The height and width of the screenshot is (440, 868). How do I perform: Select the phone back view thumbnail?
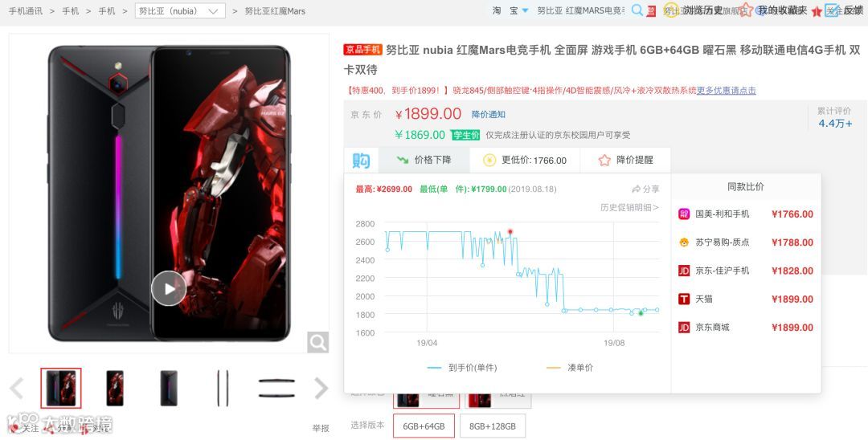168,388
